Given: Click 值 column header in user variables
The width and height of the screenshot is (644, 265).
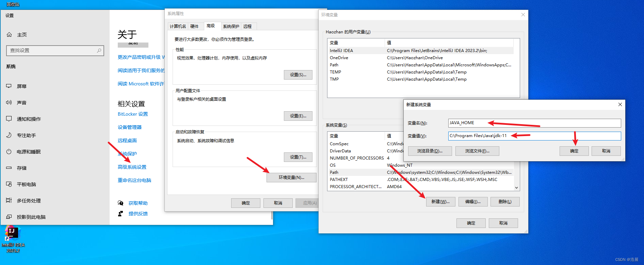Looking at the screenshot, I should [449, 43].
